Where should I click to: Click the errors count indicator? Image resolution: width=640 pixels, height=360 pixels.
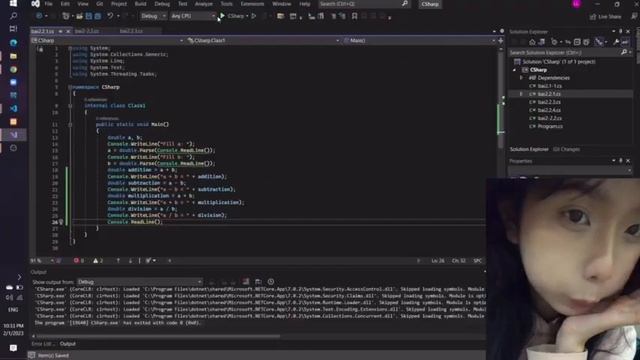78,260
